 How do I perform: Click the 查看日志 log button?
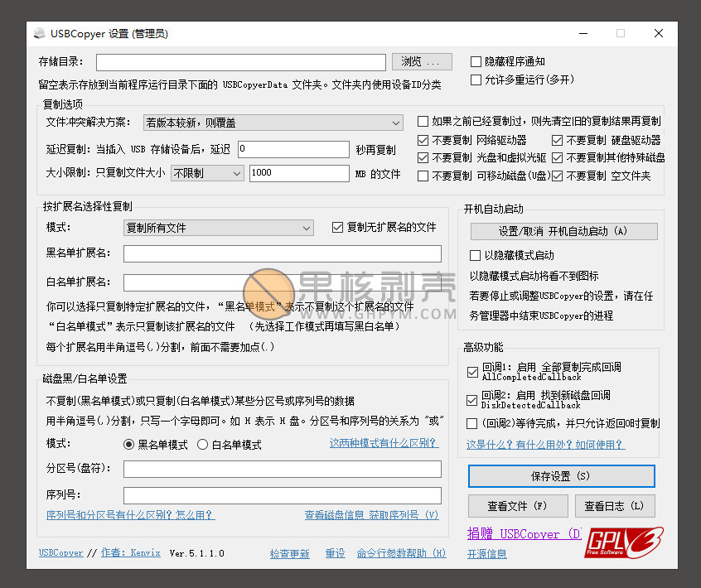tap(615, 506)
